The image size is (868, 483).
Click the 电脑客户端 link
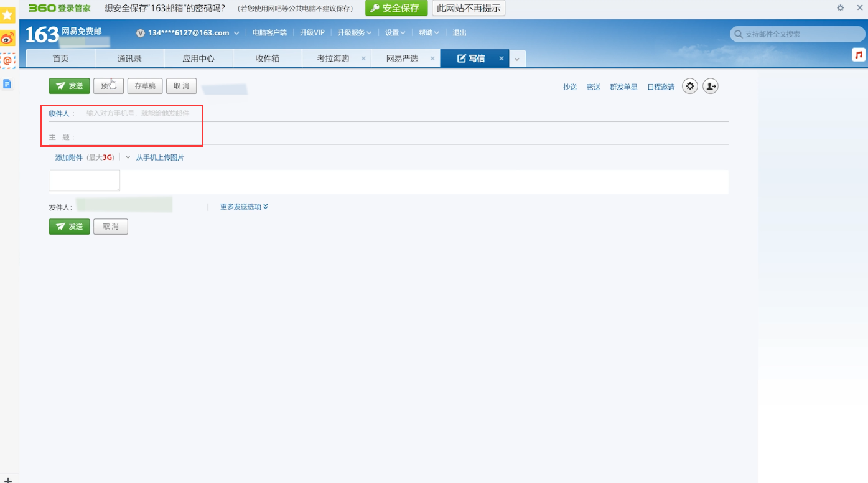click(x=269, y=33)
